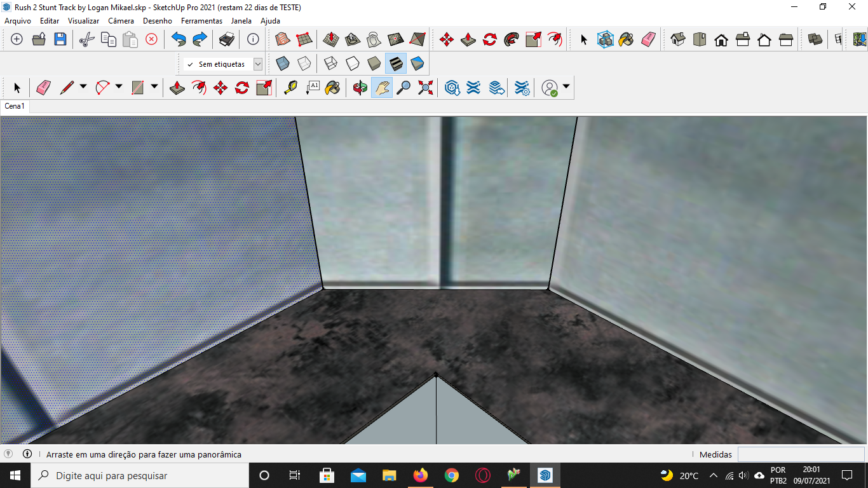The image size is (868, 488).
Task: Select the Orbit camera tool
Action: (360, 88)
